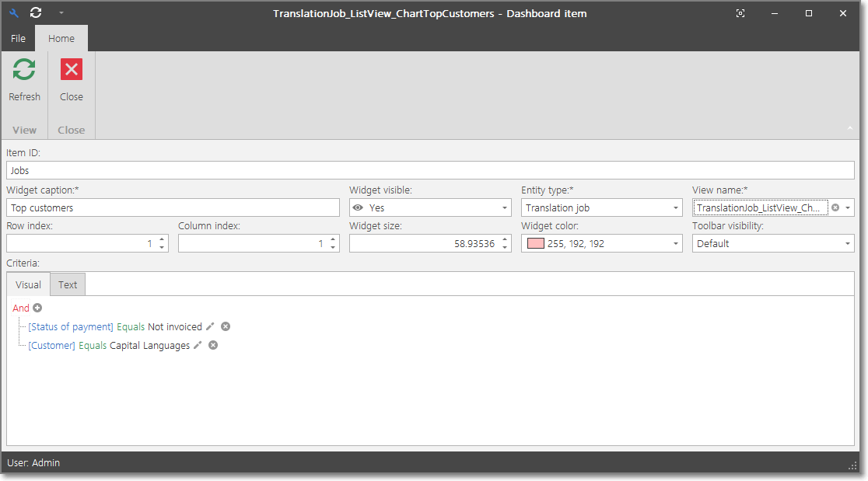The height and width of the screenshot is (481, 868).
Task: Click the View name field text
Action: (x=761, y=208)
